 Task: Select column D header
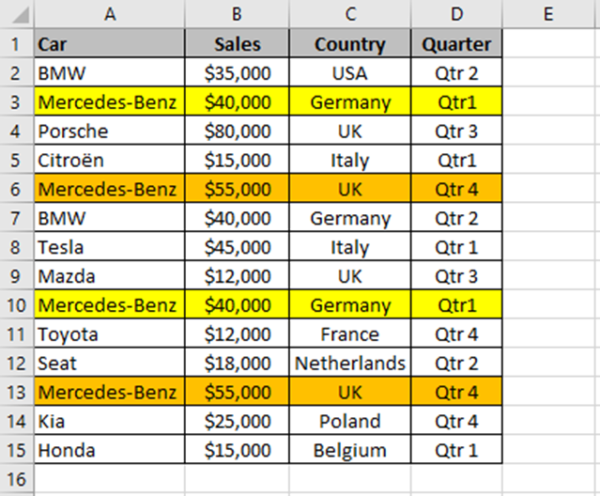(457, 14)
